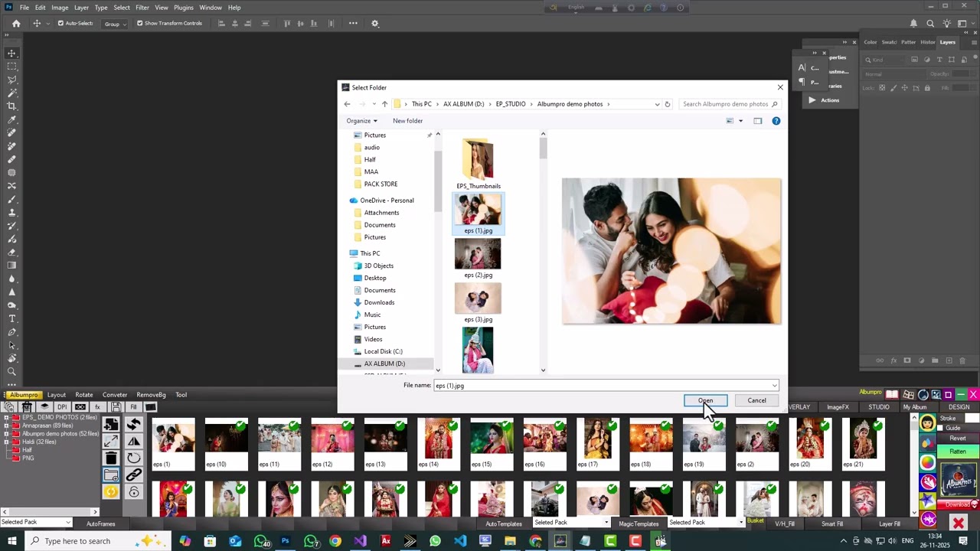The width and height of the screenshot is (980, 551).
Task: Select the Rectangular Marquee tool
Action: pyautogui.click(x=12, y=67)
